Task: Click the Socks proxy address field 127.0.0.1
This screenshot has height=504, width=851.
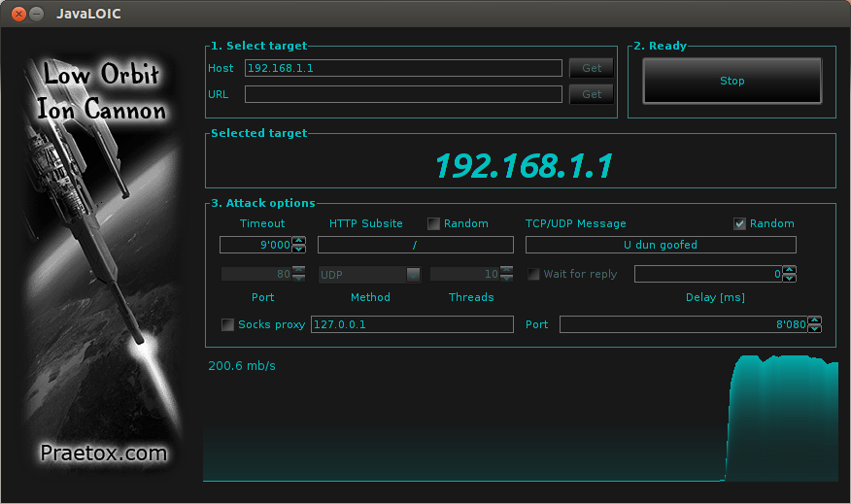Action: pos(412,324)
